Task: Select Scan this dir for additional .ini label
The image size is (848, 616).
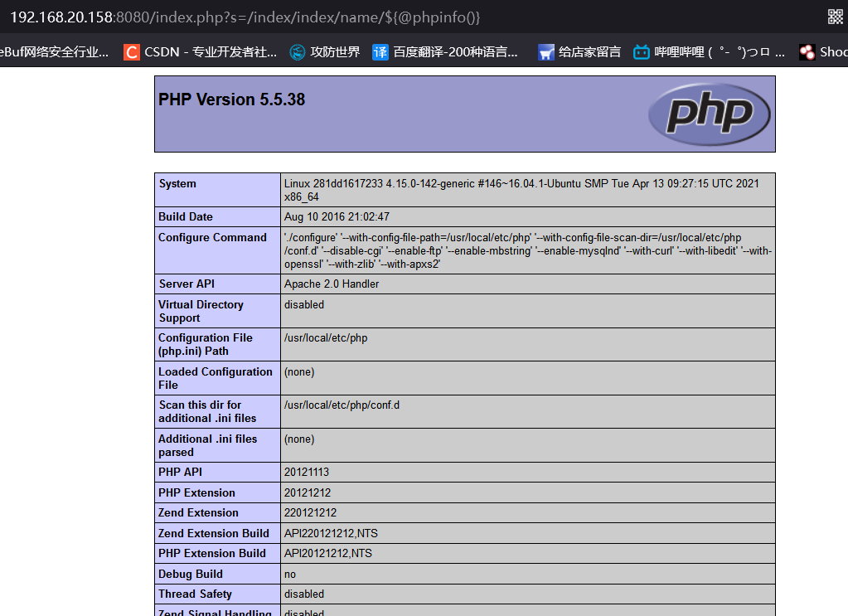Action: (207, 411)
